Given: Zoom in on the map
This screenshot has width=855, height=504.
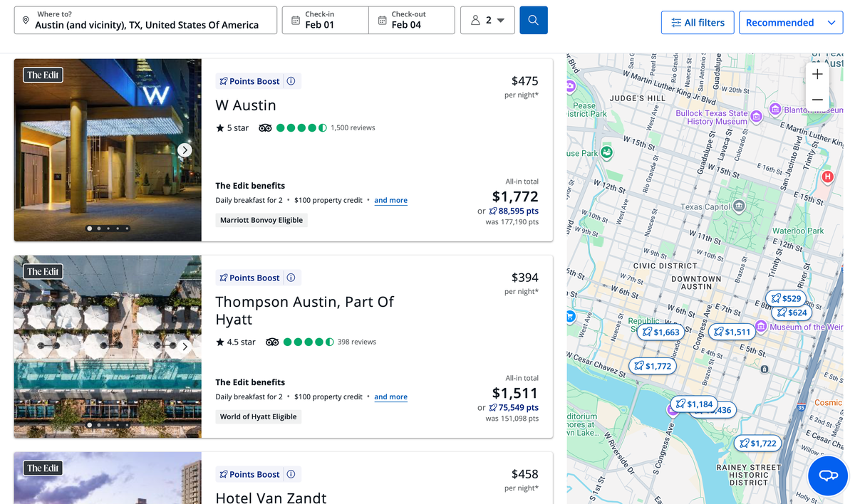Looking at the screenshot, I should tap(817, 74).
